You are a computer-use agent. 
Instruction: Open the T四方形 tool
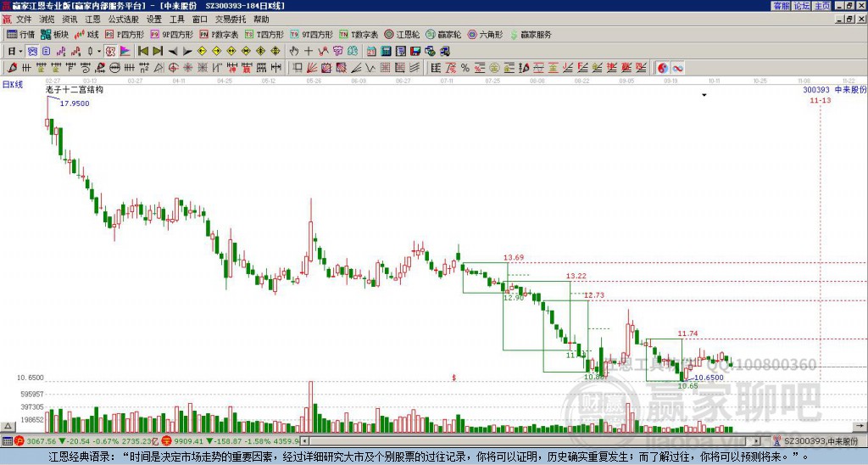tap(264, 34)
